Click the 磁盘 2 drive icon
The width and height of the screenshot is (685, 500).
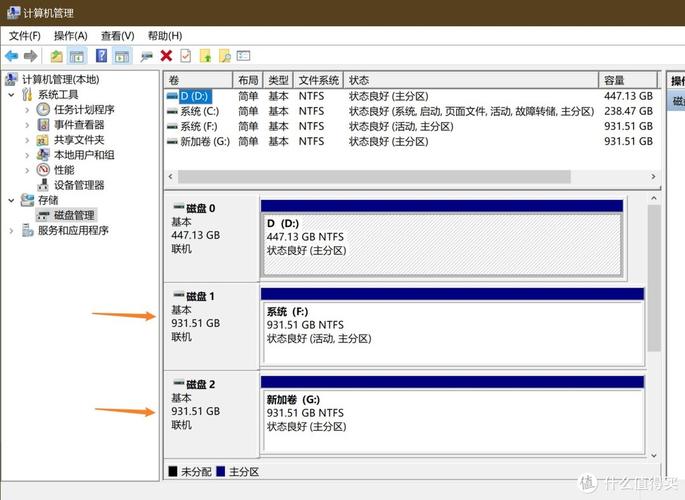pos(179,383)
